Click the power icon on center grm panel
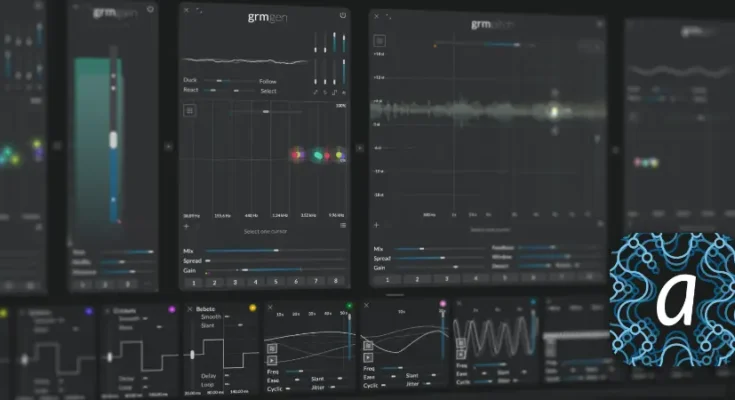 (343, 15)
